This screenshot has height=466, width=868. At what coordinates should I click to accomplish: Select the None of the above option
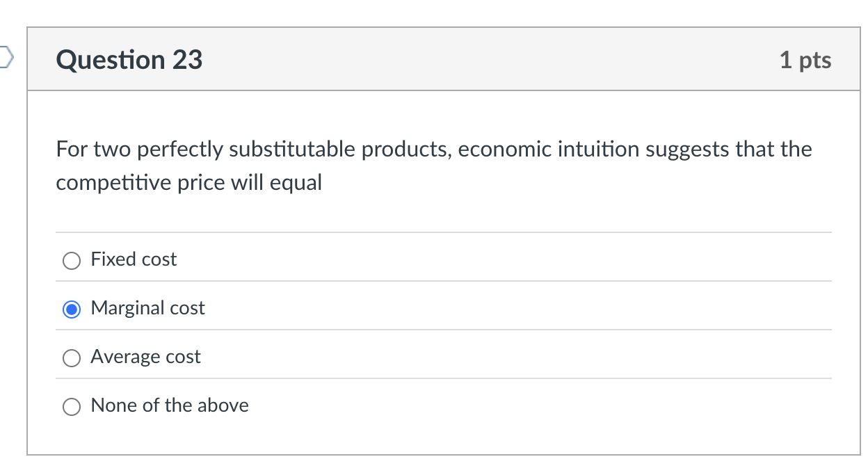71,406
